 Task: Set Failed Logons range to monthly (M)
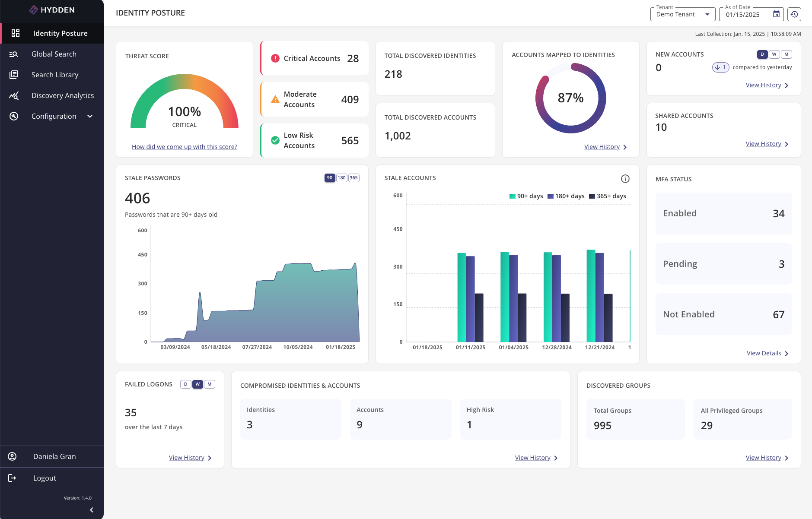point(210,384)
